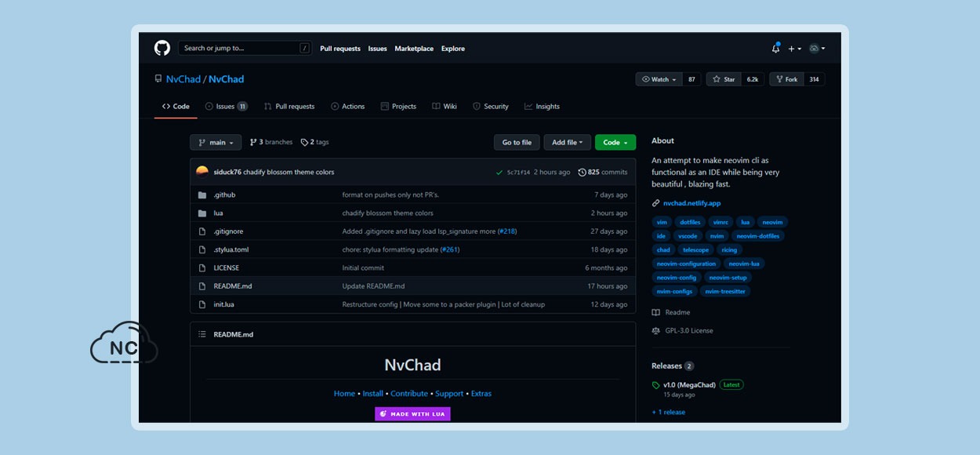Click the folder icon beside .github
The height and width of the screenshot is (455, 980).
201,195
